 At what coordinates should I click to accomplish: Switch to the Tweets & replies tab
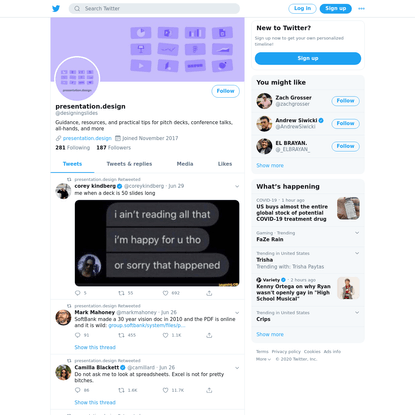pyautogui.click(x=129, y=164)
